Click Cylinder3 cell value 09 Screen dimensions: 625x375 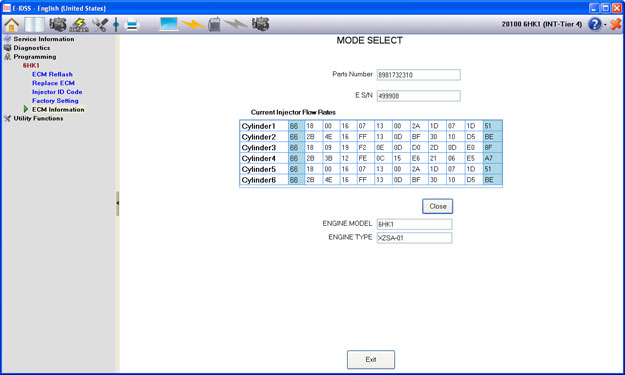331,148
